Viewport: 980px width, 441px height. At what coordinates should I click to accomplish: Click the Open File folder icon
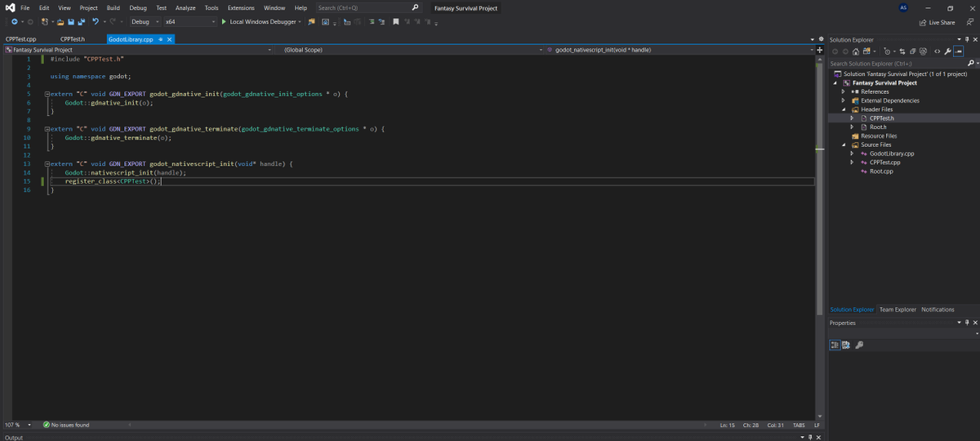[60, 22]
